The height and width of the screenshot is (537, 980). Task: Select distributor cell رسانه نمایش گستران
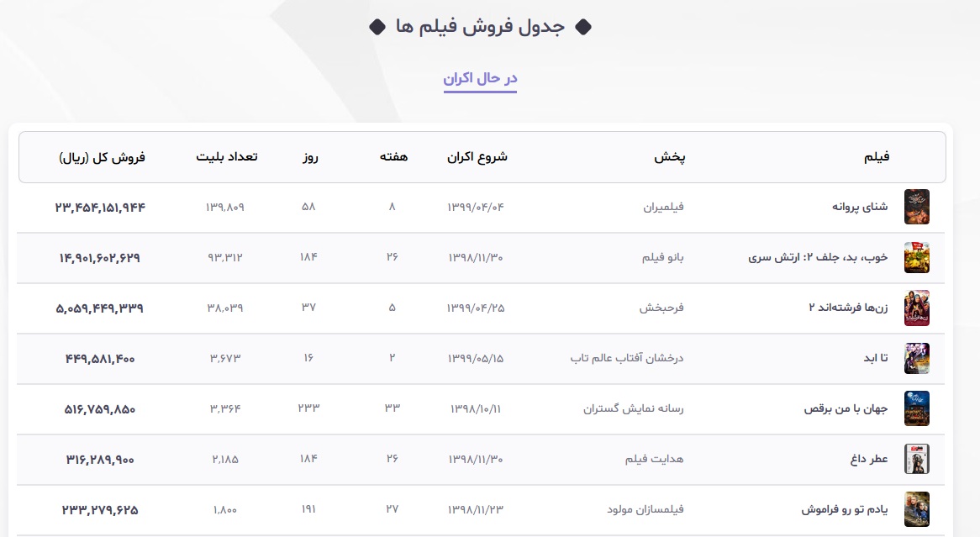click(x=633, y=409)
